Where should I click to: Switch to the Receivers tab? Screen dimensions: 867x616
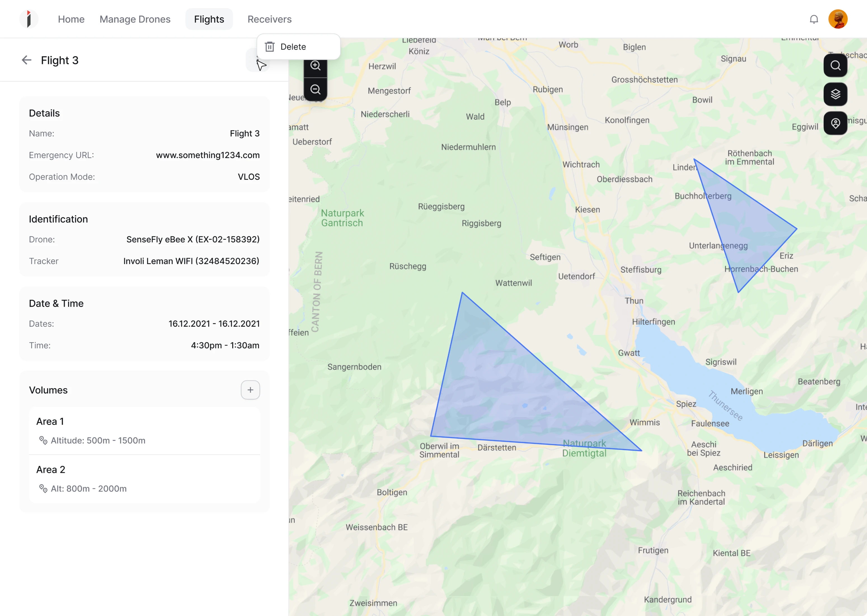click(269, 19)
